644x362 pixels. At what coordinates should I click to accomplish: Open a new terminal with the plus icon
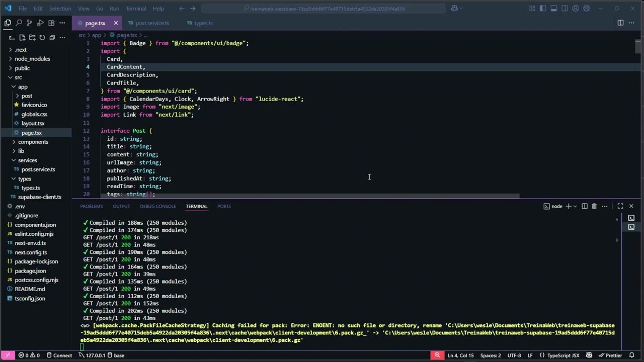(x=569, y=206)
